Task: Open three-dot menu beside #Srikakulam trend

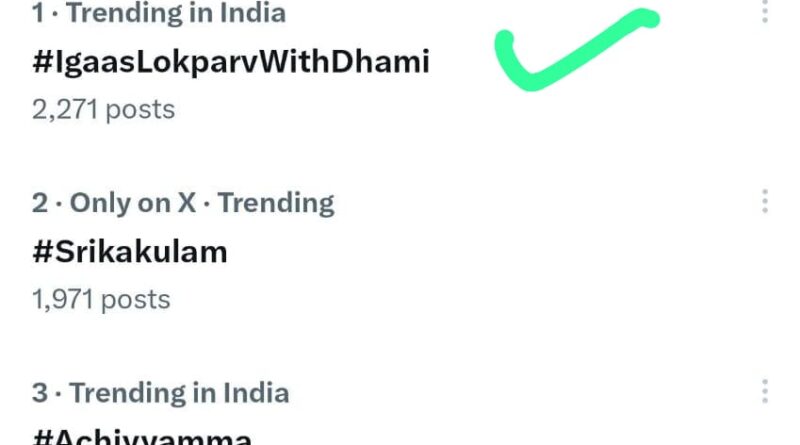Action: click(765, 202)
